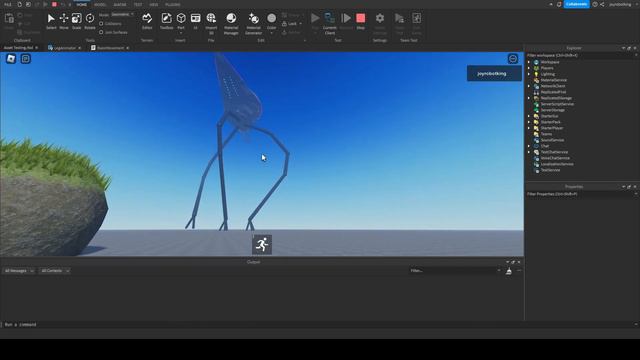Select Teams in Explorer
Screen dimensions: 640x360
click(x=546, y=134)
